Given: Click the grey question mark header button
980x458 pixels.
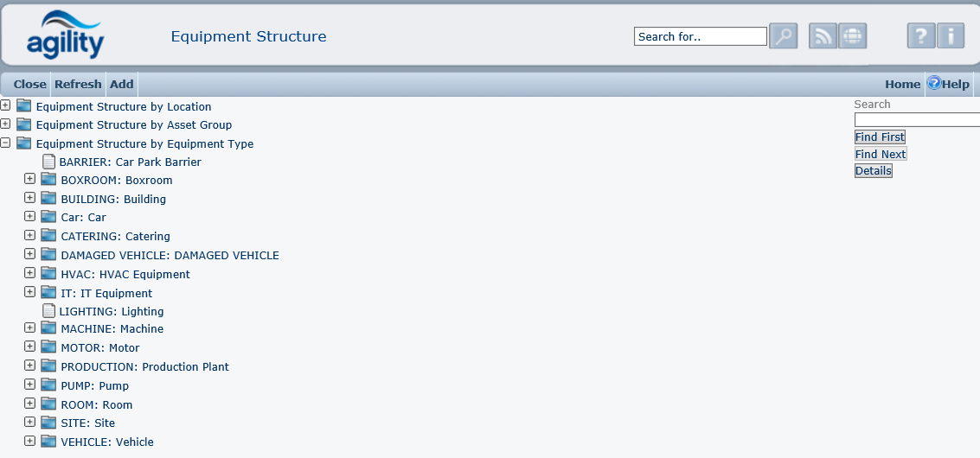Looking at the screenshot, I should click(x=921, y=36).
